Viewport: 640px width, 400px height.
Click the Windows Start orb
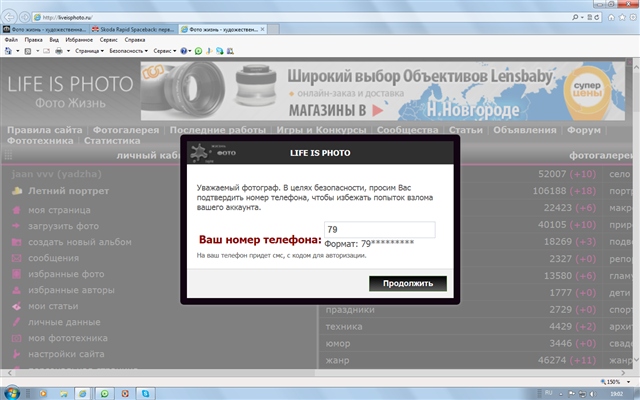12,393
